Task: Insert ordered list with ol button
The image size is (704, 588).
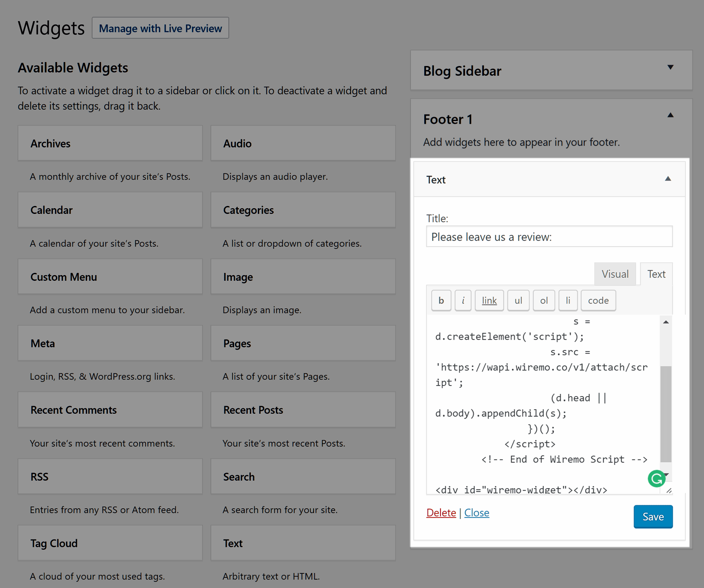Action: click(544, 301)
